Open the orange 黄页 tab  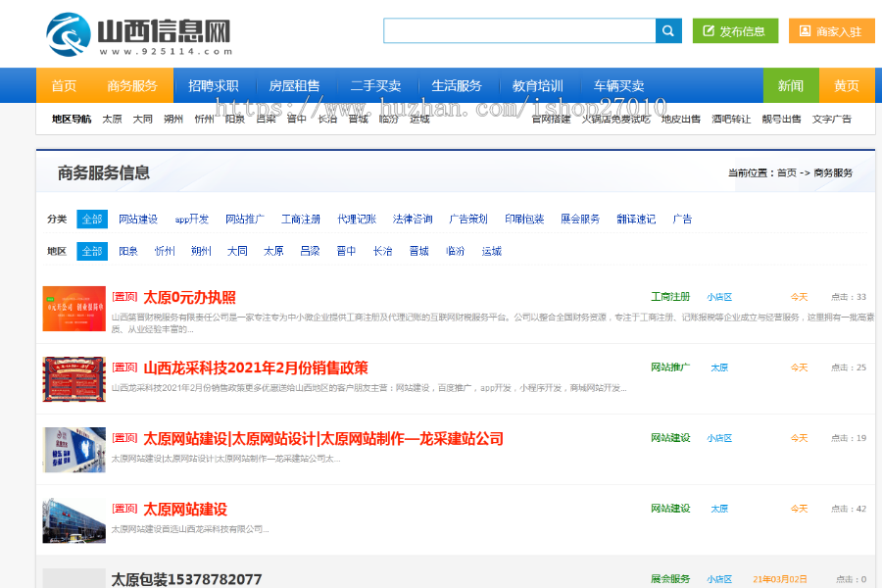coord(847,85)
